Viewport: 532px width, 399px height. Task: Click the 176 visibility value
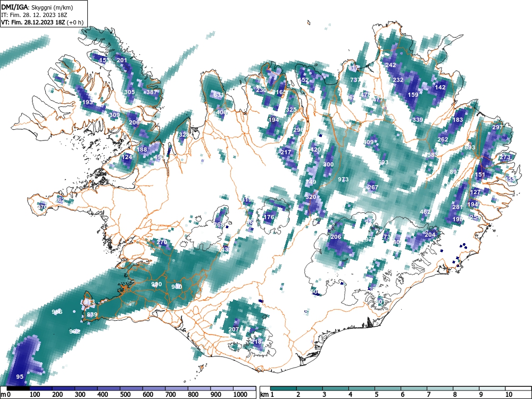[x=269, y=217]
